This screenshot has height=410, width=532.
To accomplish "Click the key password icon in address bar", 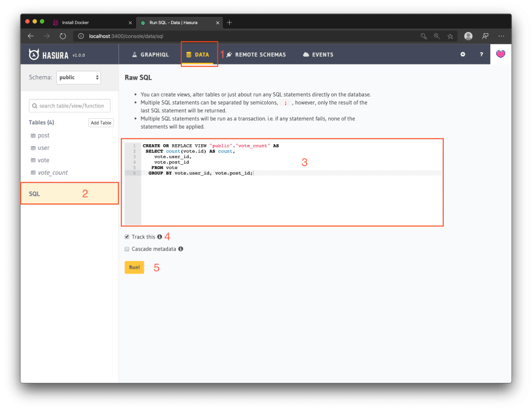I will pyautogui.click(x=424, y=36).
